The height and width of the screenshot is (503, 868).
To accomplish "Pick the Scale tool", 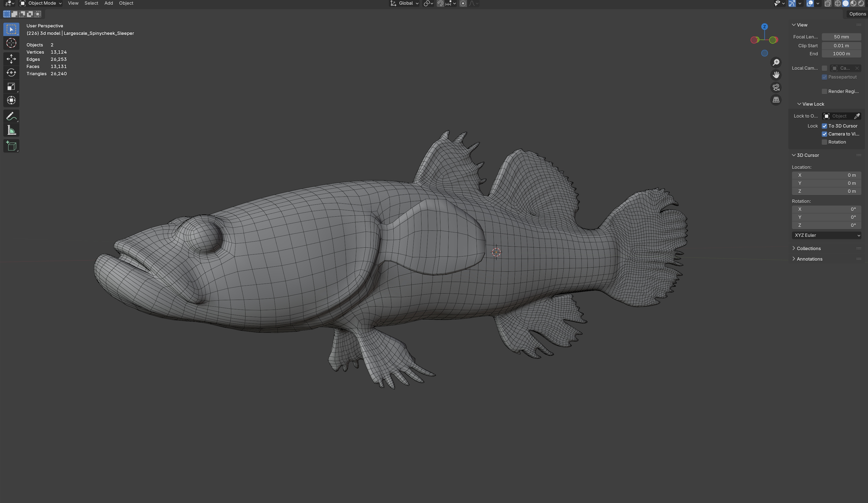I will tap(11, 87).
